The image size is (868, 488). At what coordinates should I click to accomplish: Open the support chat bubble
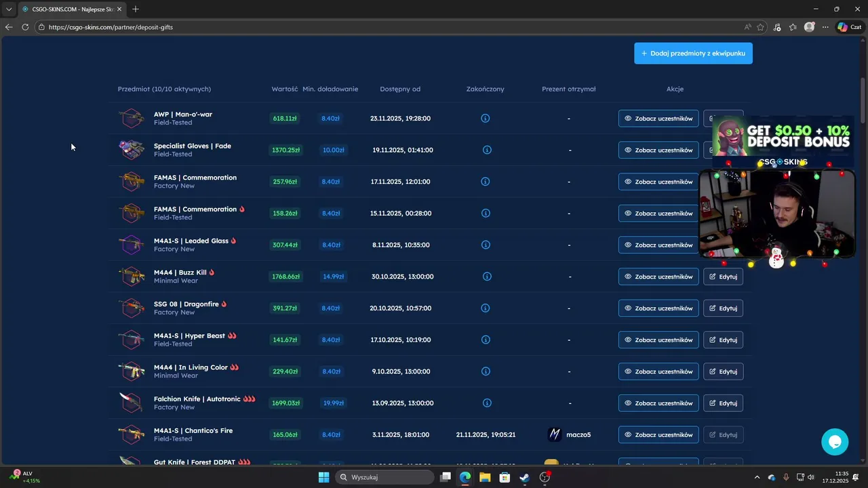[x=835, y=442]
